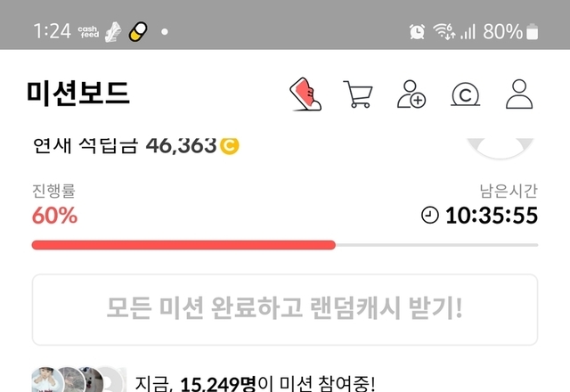Screen dimensions: 570x392
Task: Open the profile person icon
Action: 519,94
